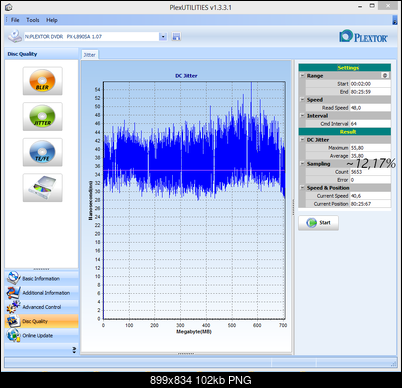Click the Cmd Interval value field

coord(370,124)
